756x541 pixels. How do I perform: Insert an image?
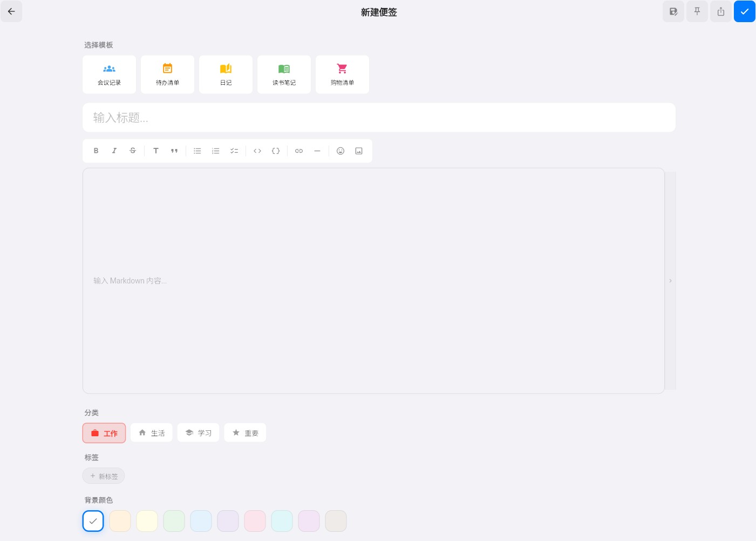click(359, 151)
